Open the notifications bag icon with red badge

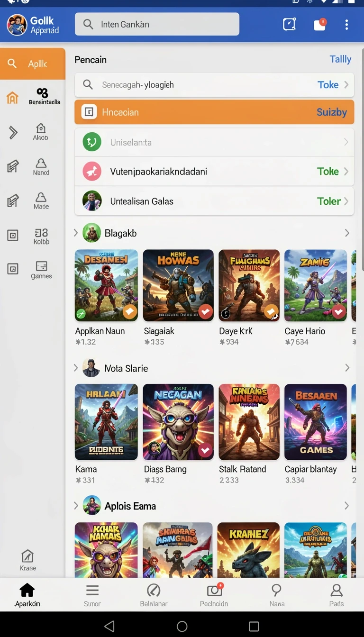coord(320,24)
